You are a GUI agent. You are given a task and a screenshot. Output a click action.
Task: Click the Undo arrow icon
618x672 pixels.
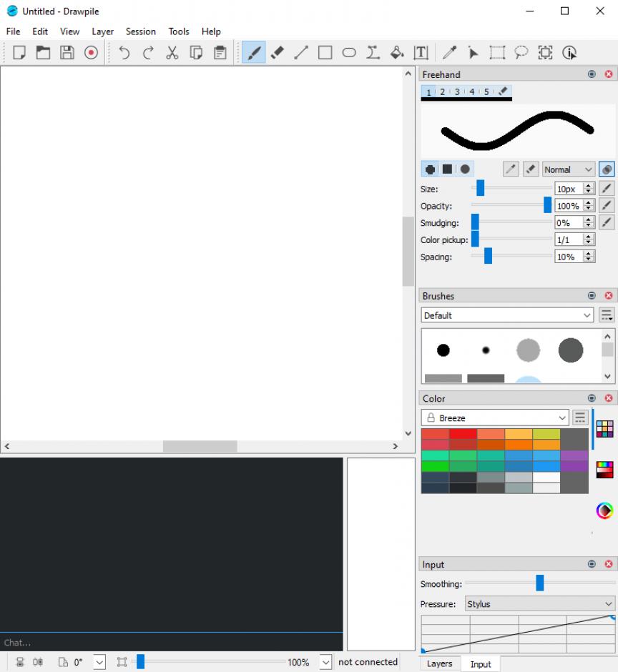(x=124, y=52)
